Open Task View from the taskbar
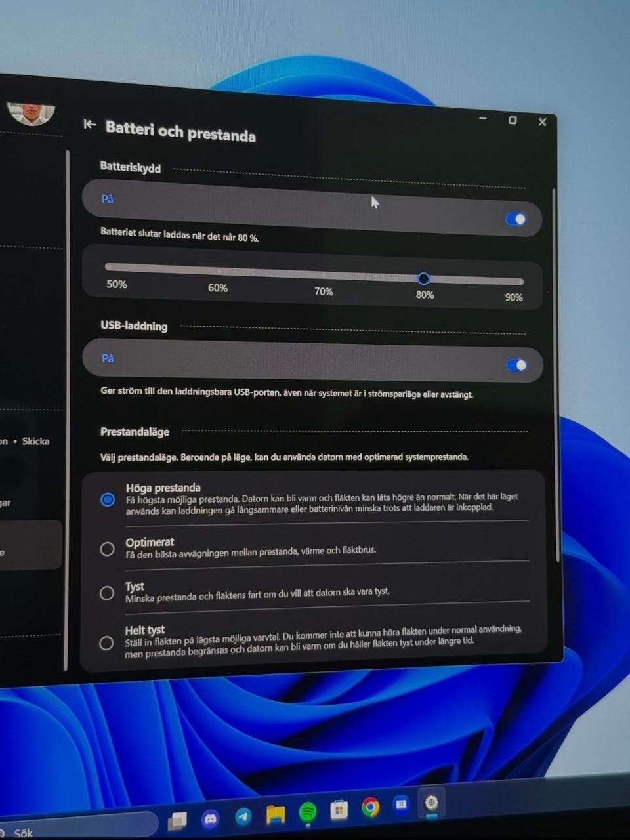Image resolution: width=630 pixels, height=840 pixels. pyautogui.click(x=177, y=820)
